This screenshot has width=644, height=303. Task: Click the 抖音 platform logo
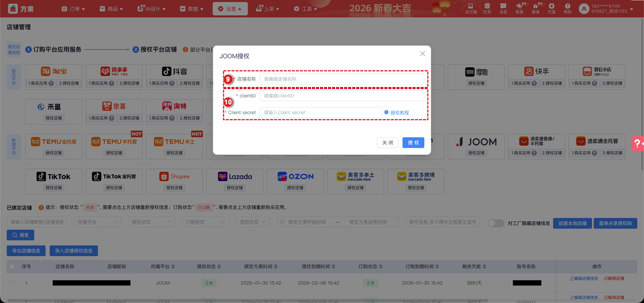click(x=174, y=72)
